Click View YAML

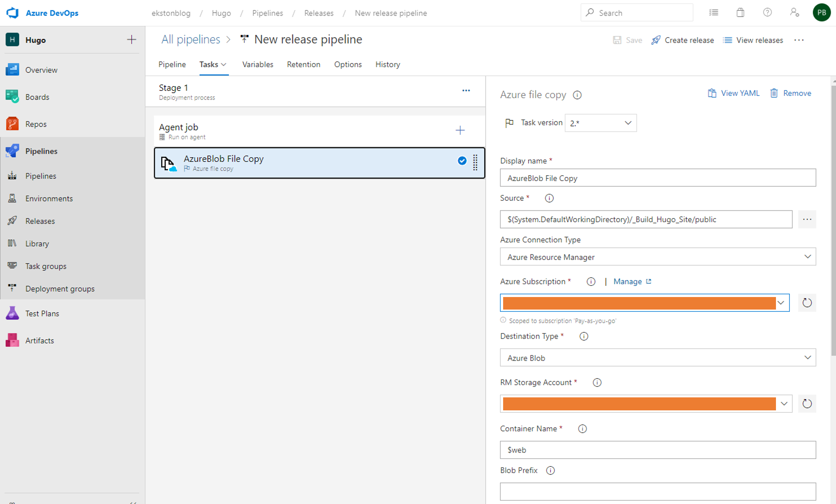[733, 93]
